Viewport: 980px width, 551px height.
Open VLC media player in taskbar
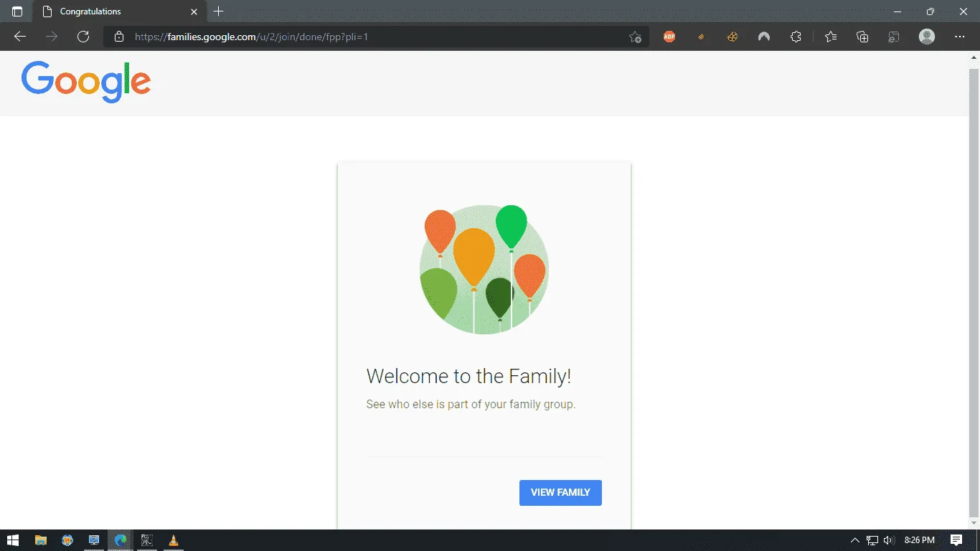pos(174,540)
